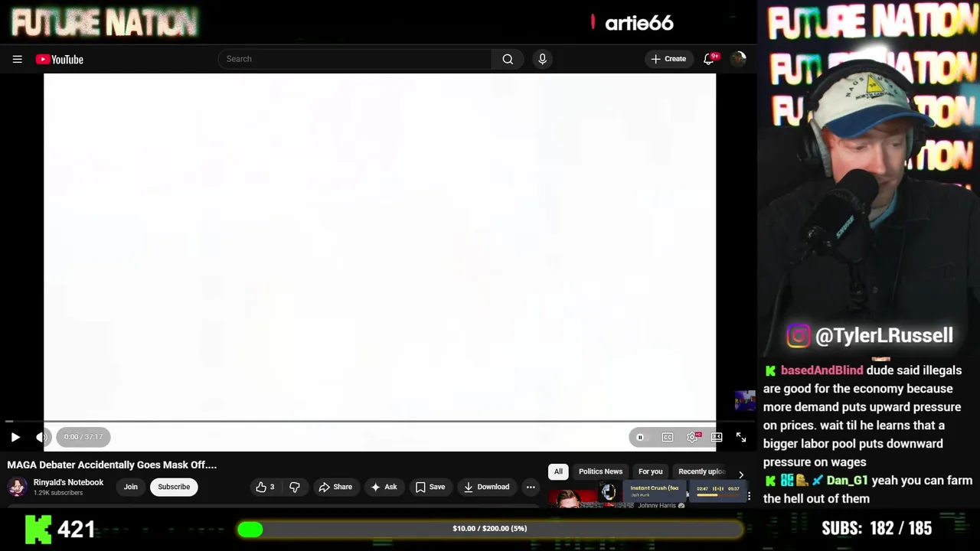Open the Ask AI button
This screenshot has width=980, height=551.
384,487
